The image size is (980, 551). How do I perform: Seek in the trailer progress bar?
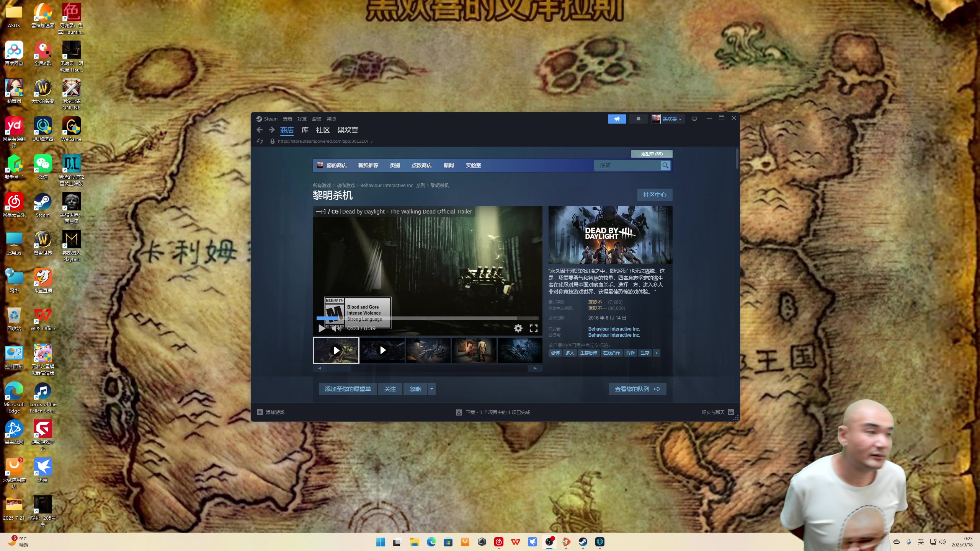[427, 318]
